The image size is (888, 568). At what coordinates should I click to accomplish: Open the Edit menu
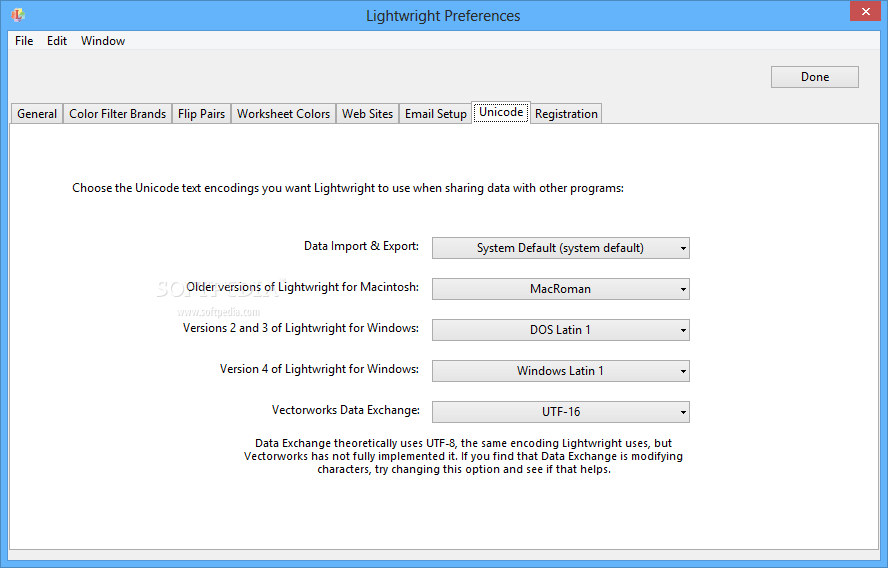coord(57,41)
